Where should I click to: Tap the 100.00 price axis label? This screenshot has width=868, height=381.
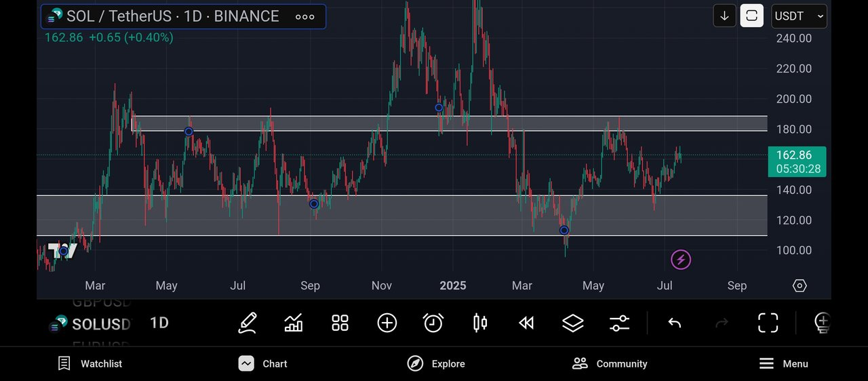pos(793,250)
